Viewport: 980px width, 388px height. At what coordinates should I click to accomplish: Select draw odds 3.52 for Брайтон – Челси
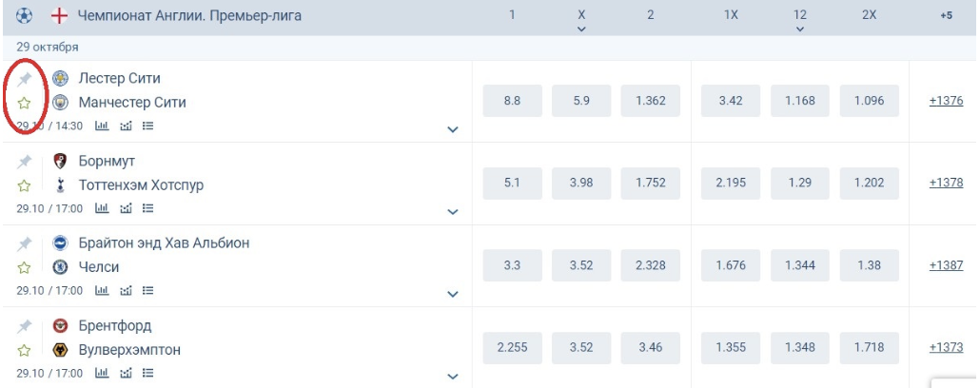point(581,265)
